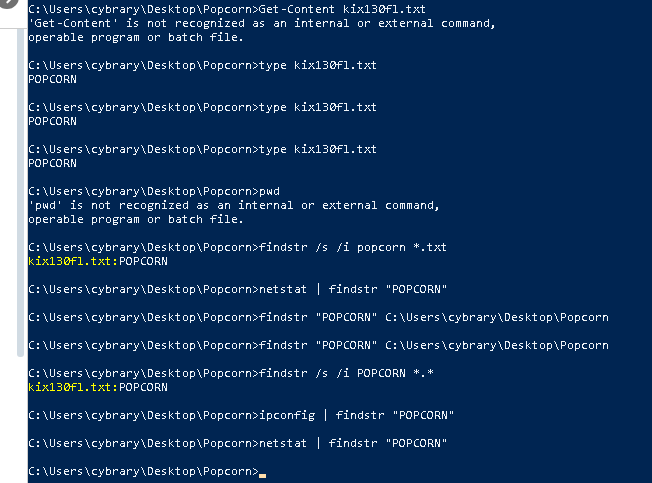Click the last netstat | findstr "POPCORN" command
The height and width of the screenshot is (483, 652).
point(352,443)
